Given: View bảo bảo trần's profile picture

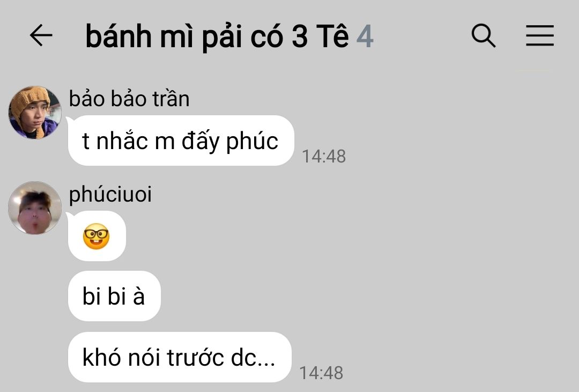Looking at the screenshot, I should pyautogui.click(x=35, y=112).
